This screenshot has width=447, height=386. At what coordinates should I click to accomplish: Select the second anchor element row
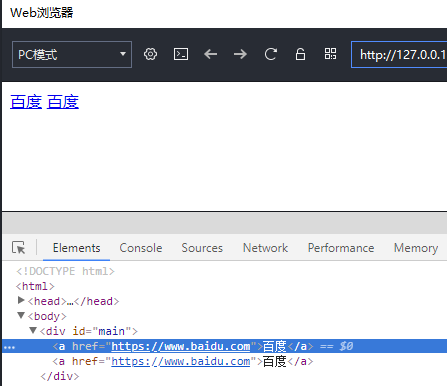tap(224, 361)
